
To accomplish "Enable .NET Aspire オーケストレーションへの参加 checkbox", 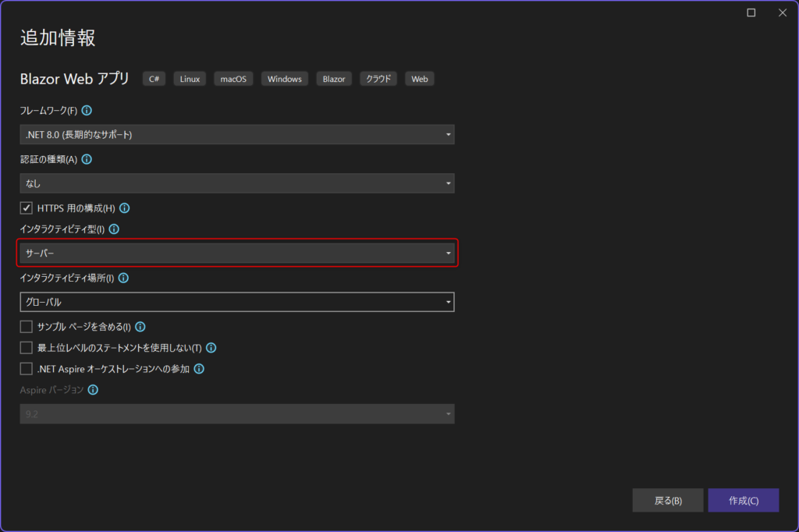I will tap(26, 368).
